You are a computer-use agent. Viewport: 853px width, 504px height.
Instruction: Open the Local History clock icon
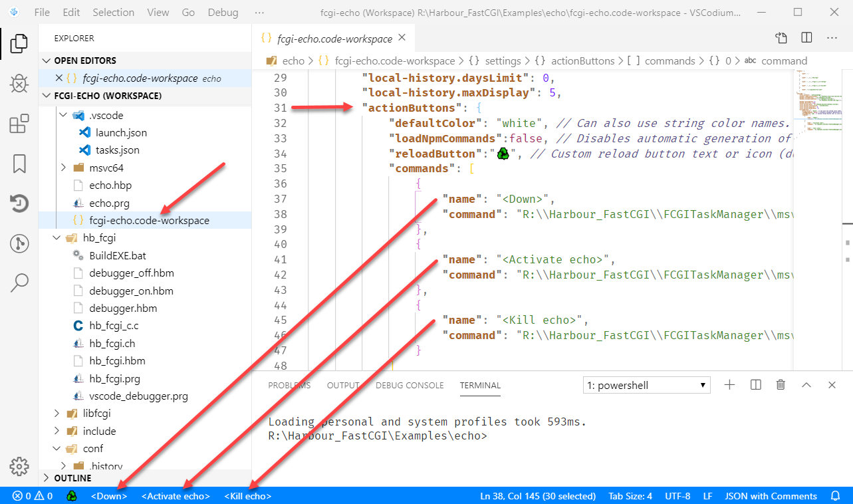[x=19, y=203]
